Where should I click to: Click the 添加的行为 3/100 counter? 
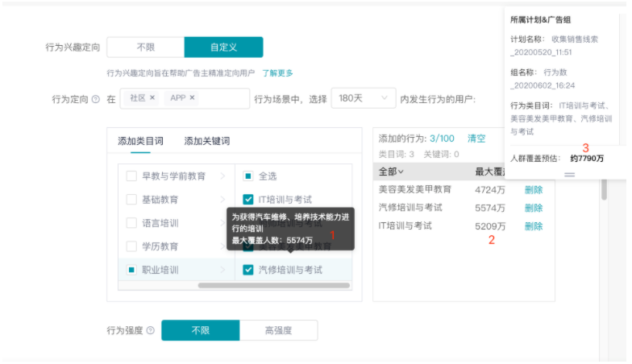416,139
